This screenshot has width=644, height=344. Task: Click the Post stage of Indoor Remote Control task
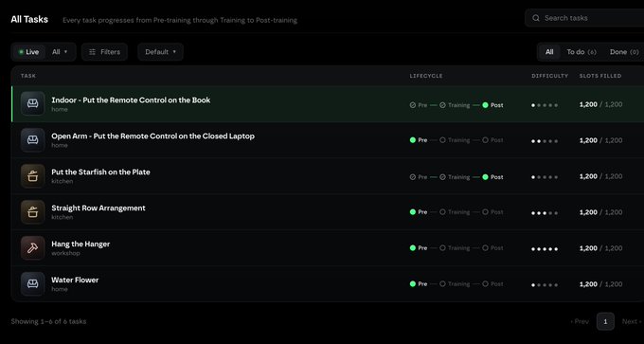coord(492,105)
